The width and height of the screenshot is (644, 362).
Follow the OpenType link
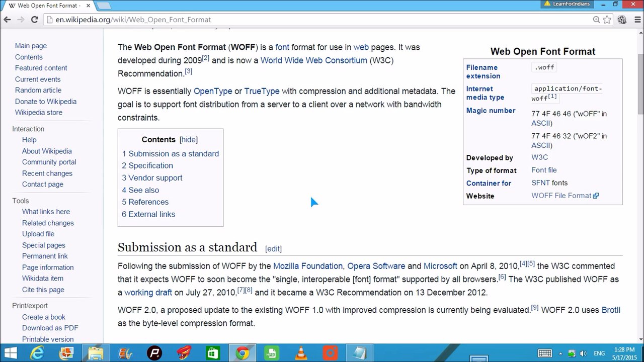(x=213, y=92)
